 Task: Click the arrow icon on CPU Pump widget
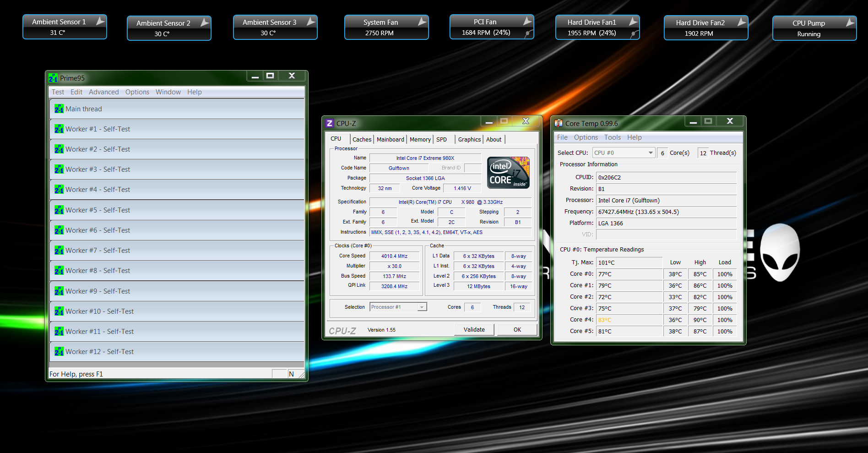850,22
